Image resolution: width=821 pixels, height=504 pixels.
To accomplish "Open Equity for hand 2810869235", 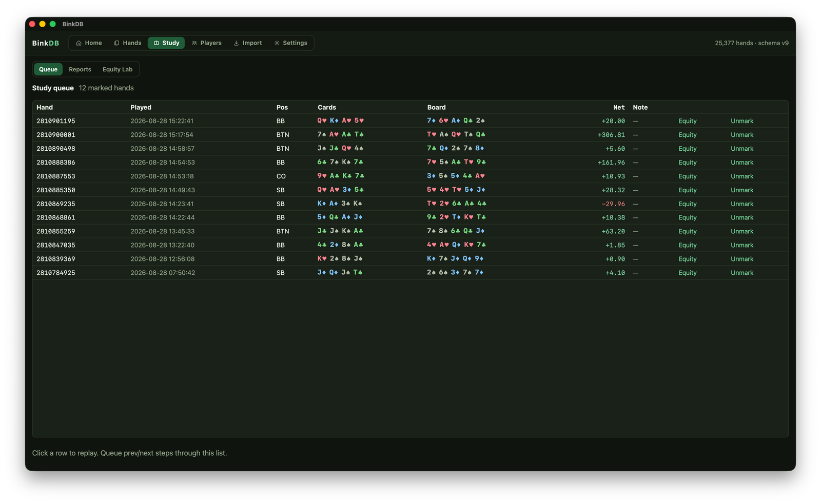I will click(x=688, y=204).
